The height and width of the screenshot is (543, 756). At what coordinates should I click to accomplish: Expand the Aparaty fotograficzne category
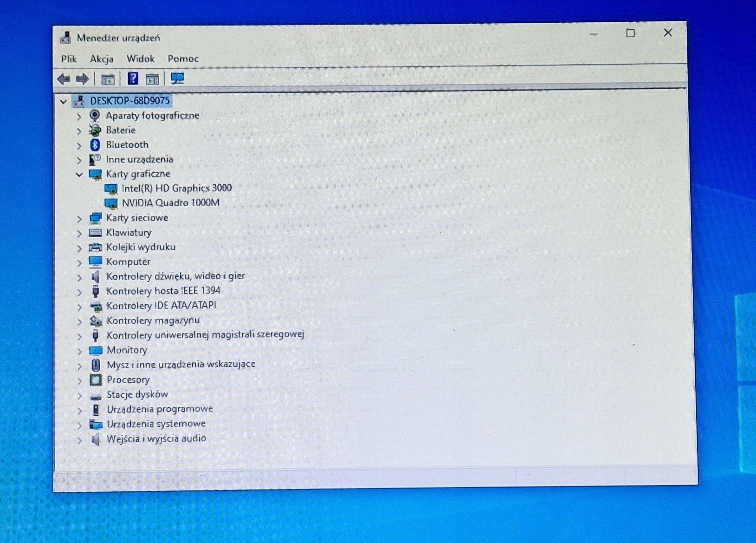[x=79, y=116]
